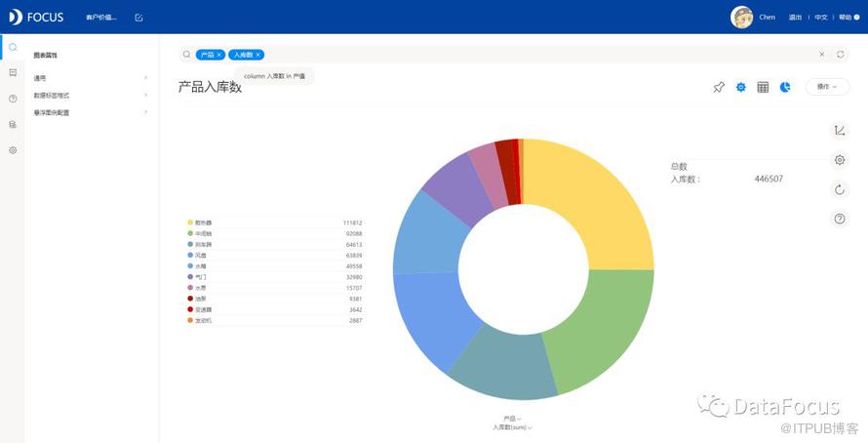
Task: Click the circular reset arrow icon
Action: click(x=840, y=190)
